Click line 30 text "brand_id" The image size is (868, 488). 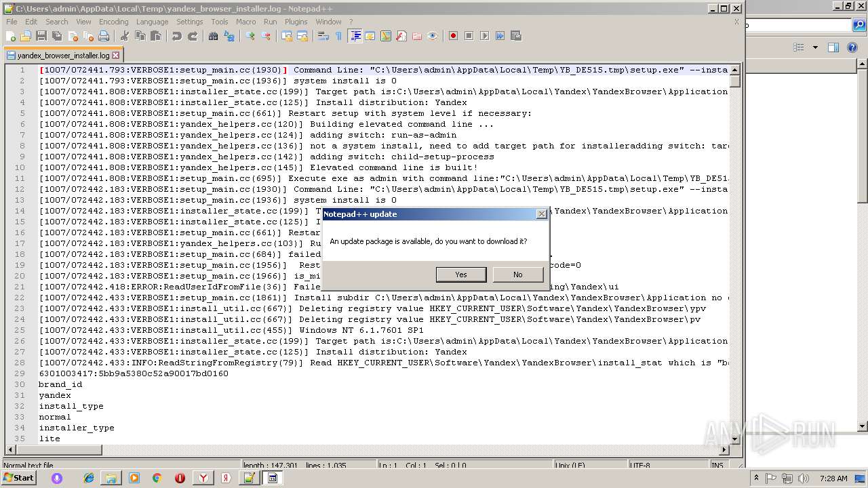[60, 384]
